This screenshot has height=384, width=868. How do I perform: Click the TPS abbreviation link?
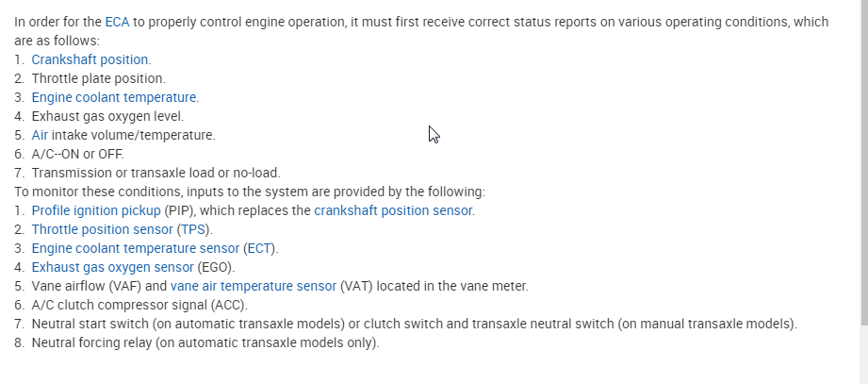coord(193,229)
